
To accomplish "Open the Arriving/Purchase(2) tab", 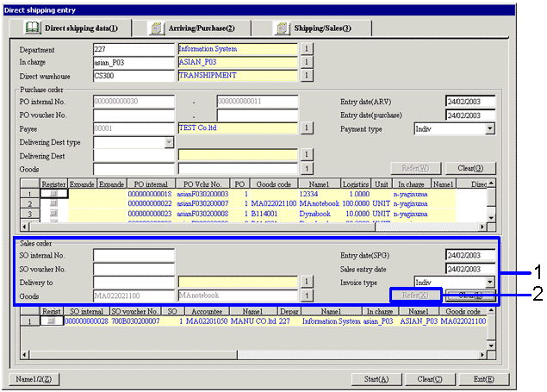I will (191, 28).
